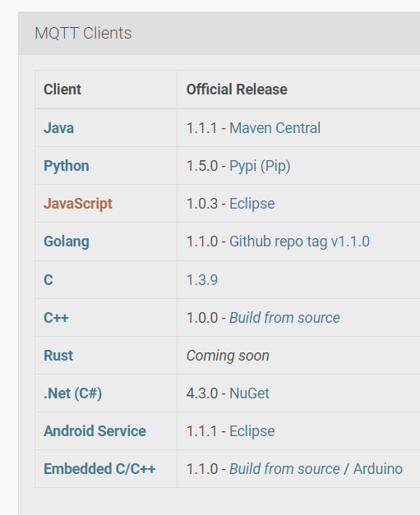Click the Official Release column header
Viewport: 420px width, 515px height.
click(237, 90)
